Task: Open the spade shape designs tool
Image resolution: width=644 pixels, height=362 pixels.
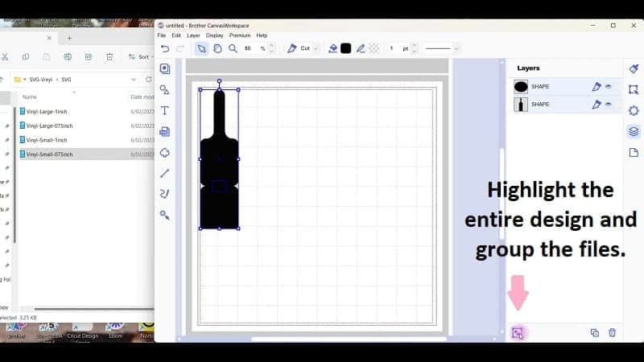Action: 165,153
